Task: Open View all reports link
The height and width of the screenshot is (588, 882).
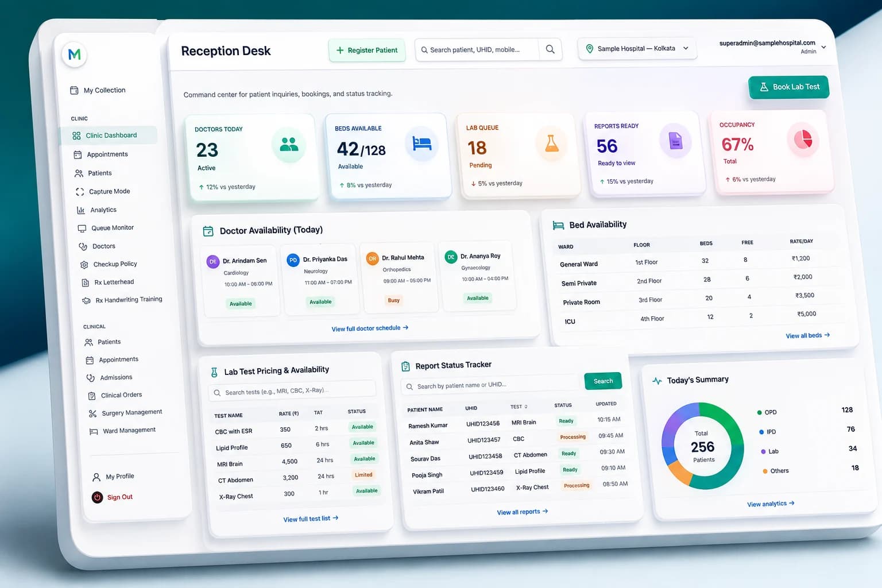Action: tap(522, 512)
